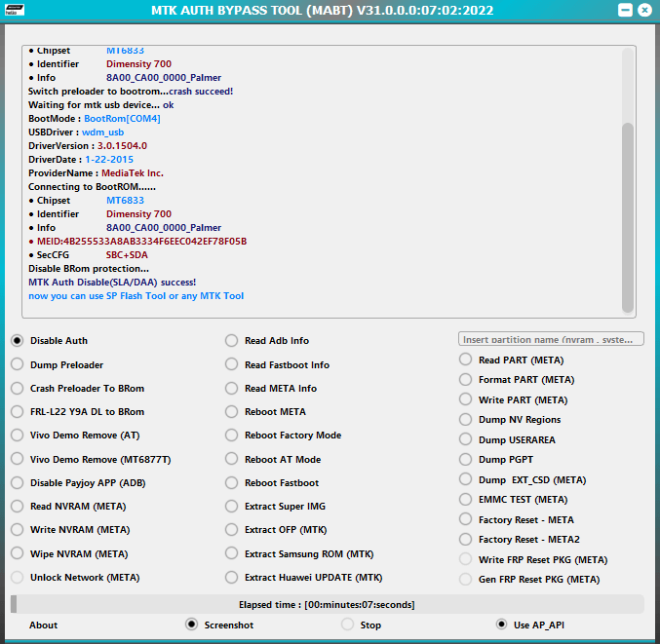Image resolution: width=660 pixels, height=644 pixels.
Task: Select the Disable Auth option
Action: click(x=18, y=341)
